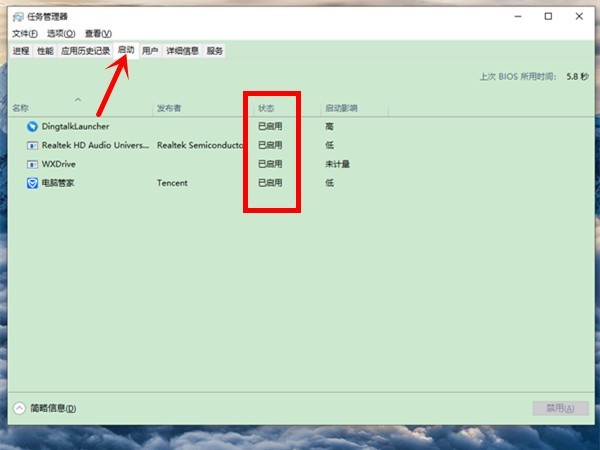The width and height of the screenshot is (600, 450).
Task: Open the 文件(F) menu
Action: click(25, 34)
